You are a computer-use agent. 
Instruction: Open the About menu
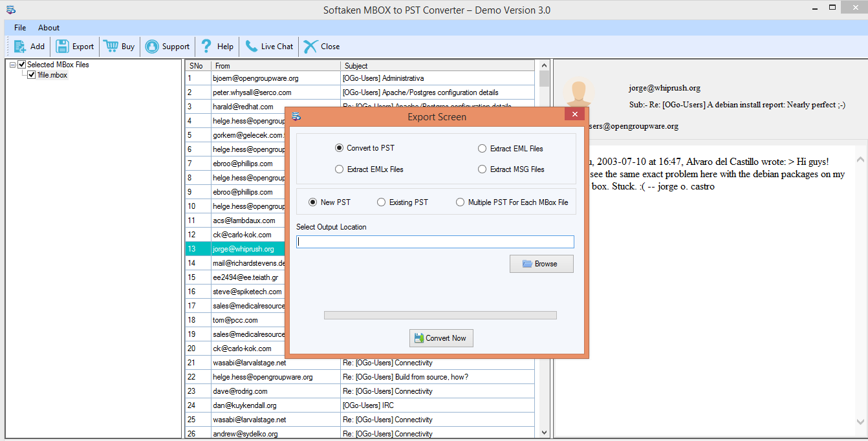(x=49, y=28)
